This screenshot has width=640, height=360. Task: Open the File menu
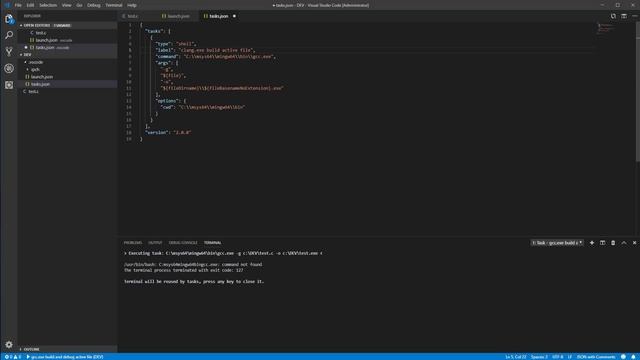tap(18, 5)
